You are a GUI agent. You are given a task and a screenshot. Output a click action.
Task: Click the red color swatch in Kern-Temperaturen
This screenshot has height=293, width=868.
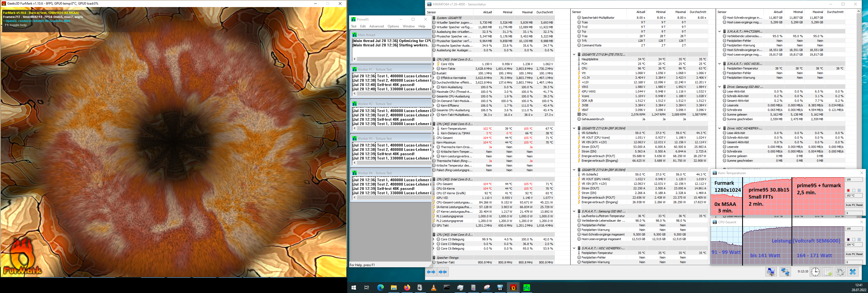pyautogui.click(x=848, y=190)
